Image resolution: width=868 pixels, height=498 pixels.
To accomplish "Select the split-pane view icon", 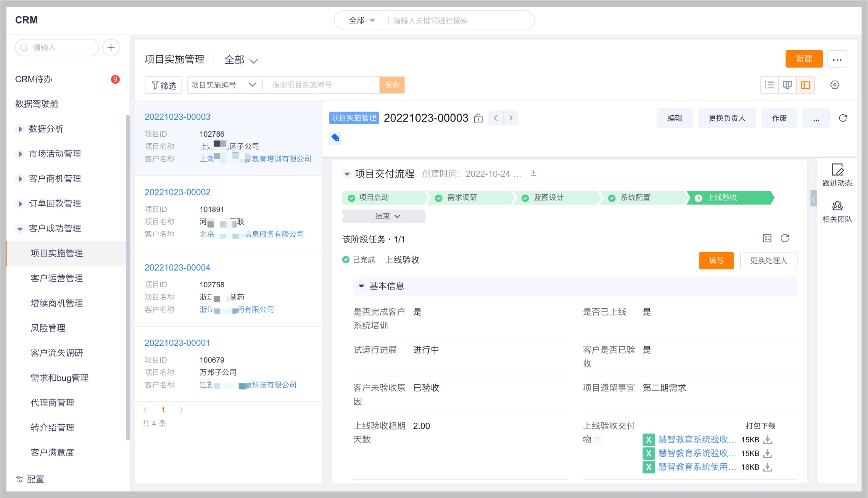I will 805,85.
